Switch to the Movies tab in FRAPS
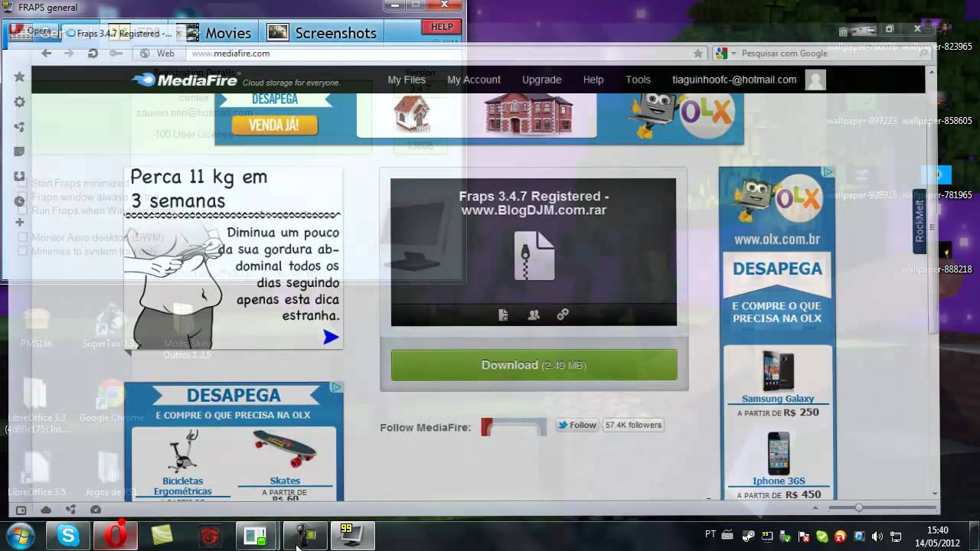The height and width of the screenshot is (551, 980). pos(218,33)
